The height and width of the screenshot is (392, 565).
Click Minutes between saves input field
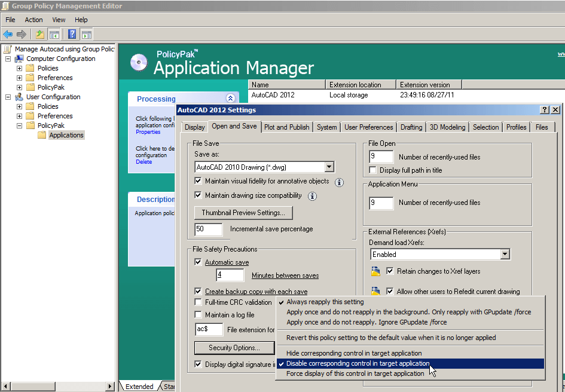pos(230,275)
